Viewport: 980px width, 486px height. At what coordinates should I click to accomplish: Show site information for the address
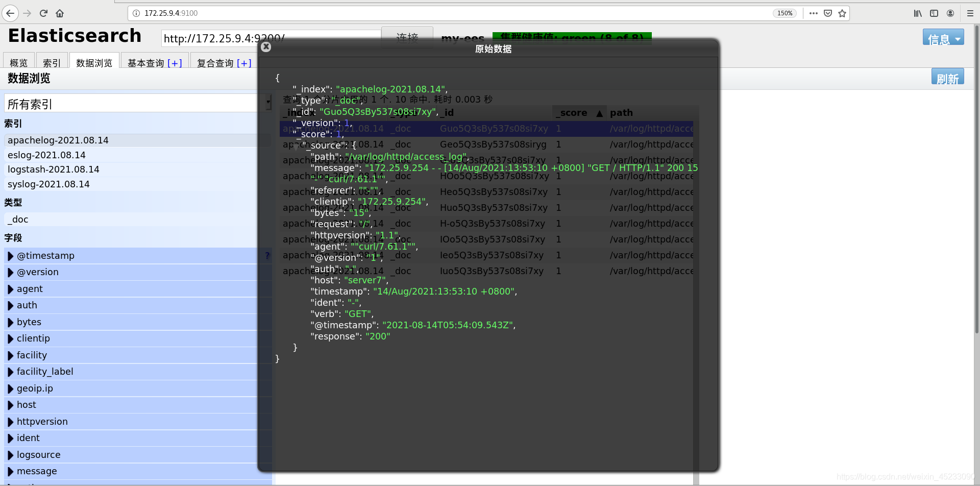point(136,13)
